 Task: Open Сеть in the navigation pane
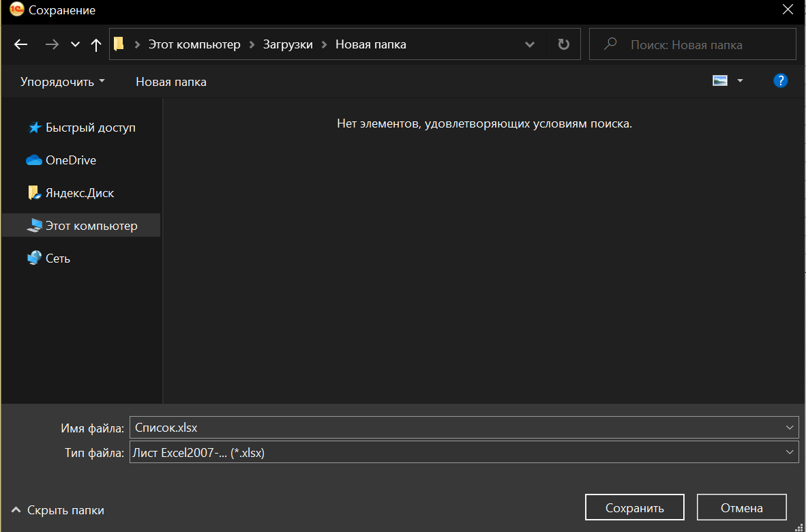57,258
